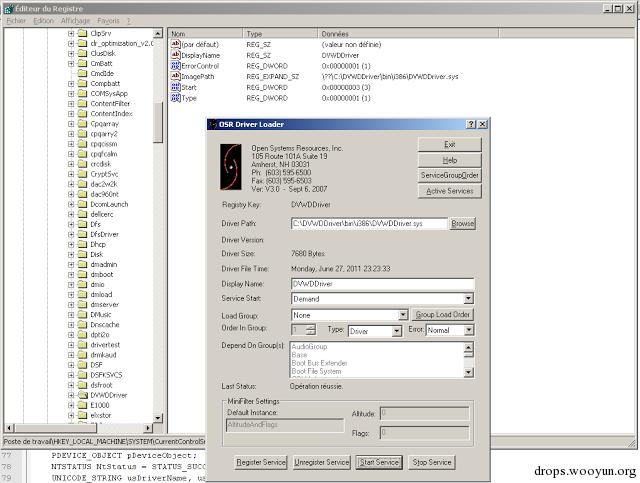Open the Affichage menu
The height and width of the screenshot is (483, 640).
75,20
